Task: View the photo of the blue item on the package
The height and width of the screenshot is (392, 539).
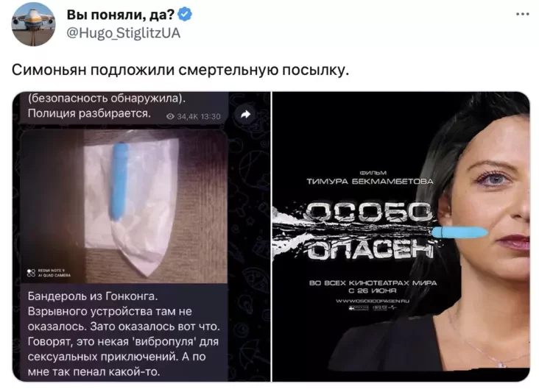Action: [x=124, y=207]
